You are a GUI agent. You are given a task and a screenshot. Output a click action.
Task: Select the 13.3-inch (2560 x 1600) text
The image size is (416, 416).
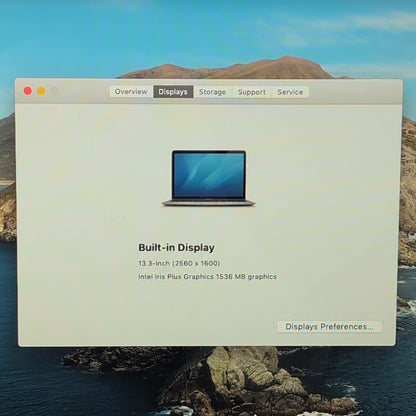click(x=179, y=263)
